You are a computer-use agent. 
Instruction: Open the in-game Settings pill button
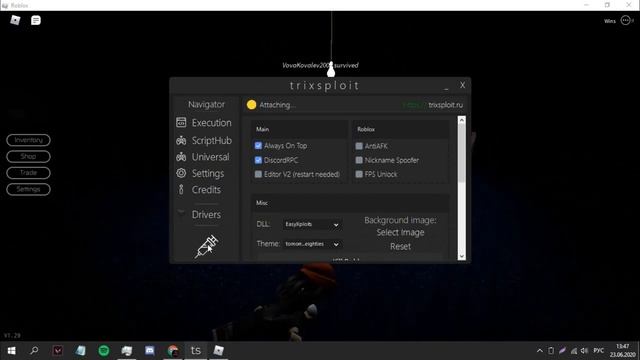tap(29, 189)
